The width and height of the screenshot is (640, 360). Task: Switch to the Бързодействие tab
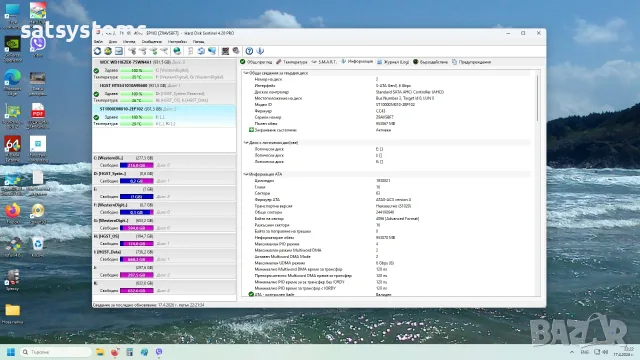coord(430,62)
